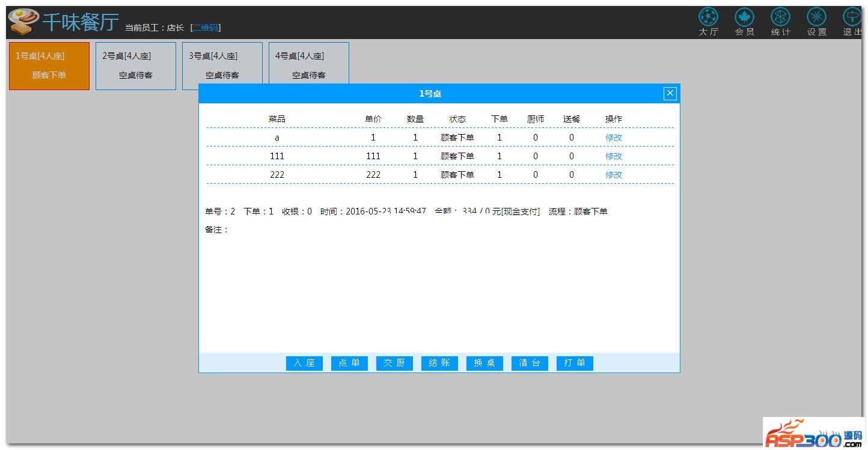Click 修改 for dish a
868x450 pixels.
point(614,138)
